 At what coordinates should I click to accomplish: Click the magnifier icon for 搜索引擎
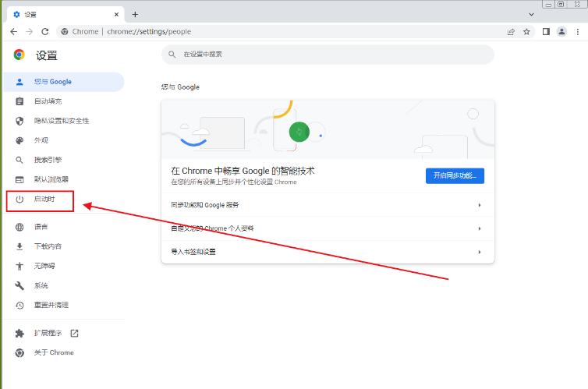tap(19, 160)
